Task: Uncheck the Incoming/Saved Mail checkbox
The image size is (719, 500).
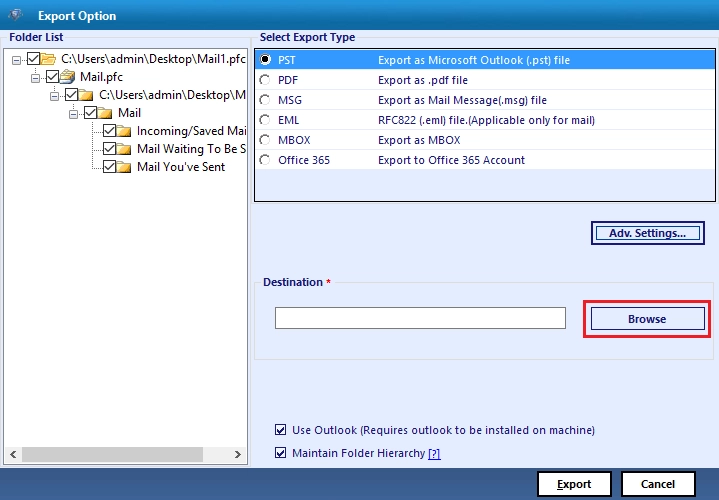Action: [109, 131]
